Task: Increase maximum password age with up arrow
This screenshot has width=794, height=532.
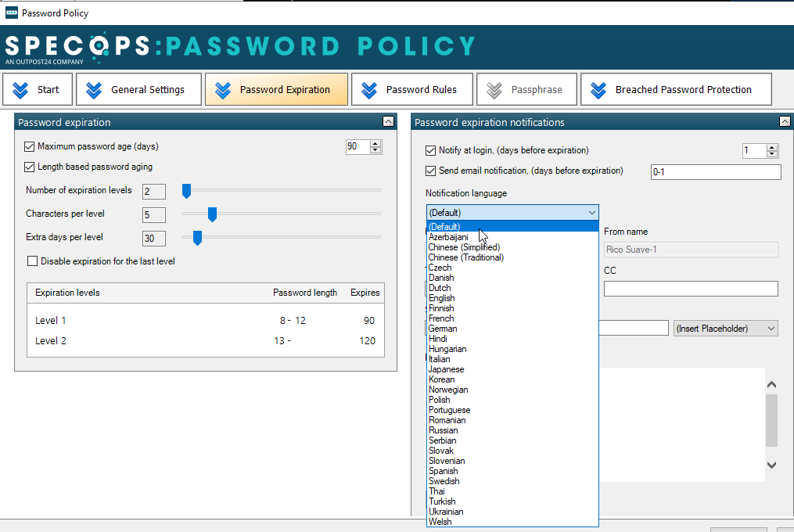Action: (x=375, y=143)
